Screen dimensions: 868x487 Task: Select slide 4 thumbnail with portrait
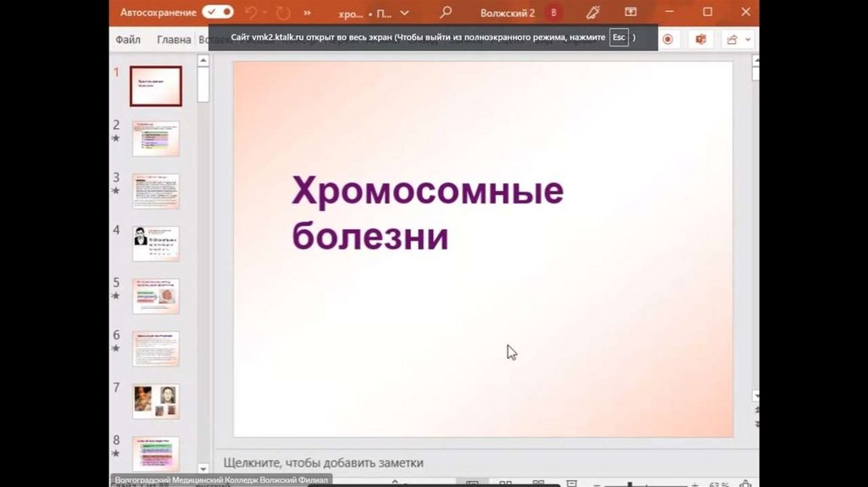pos(155,243)
